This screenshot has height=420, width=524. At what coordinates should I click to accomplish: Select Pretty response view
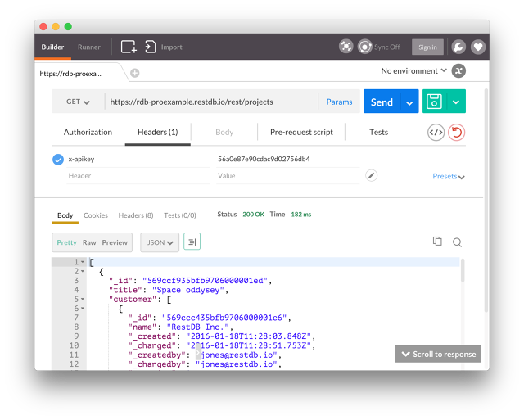click(66, 242)
